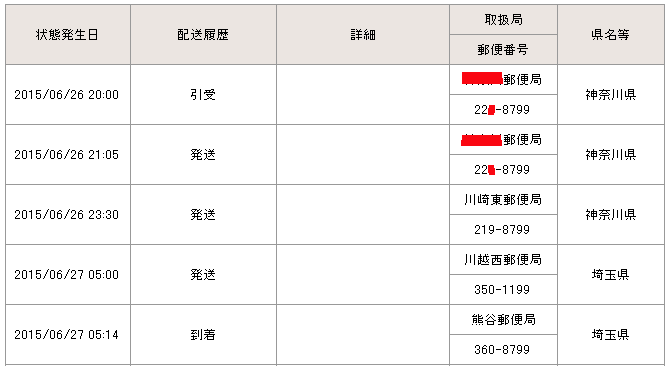Click the 2015/06/27 05:00 timestamp
The width and height of the screenshot is (669, 366).
coord(67,274)
